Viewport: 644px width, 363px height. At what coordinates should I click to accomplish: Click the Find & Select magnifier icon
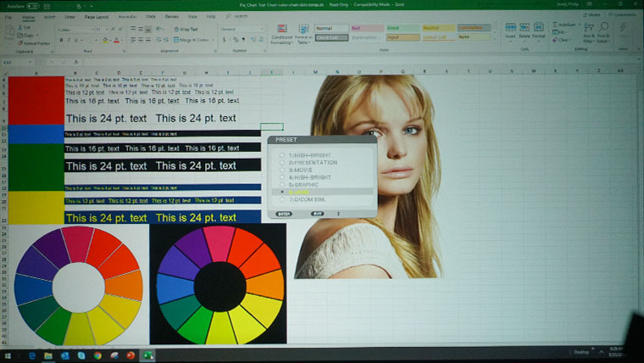coord(603,33)
